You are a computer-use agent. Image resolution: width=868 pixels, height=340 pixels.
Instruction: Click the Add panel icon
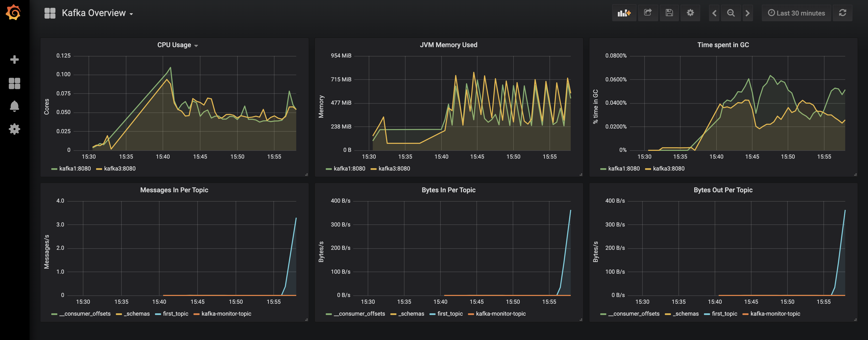(x=624, y=13)
